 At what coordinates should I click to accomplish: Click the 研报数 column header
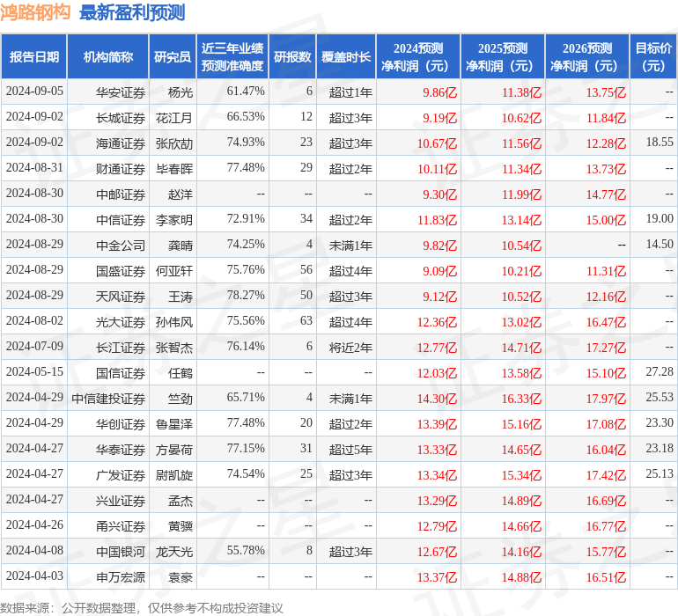[292, 57]
